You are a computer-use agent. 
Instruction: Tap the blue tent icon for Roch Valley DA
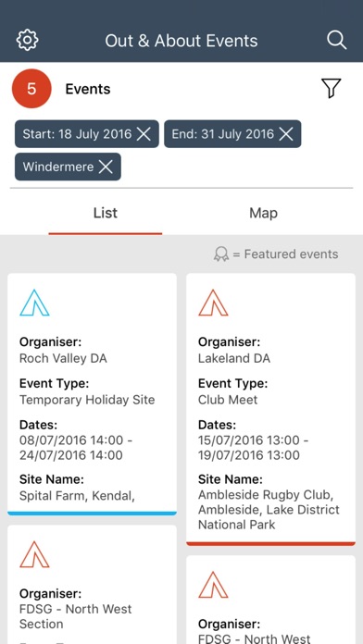tap(34, 303)
